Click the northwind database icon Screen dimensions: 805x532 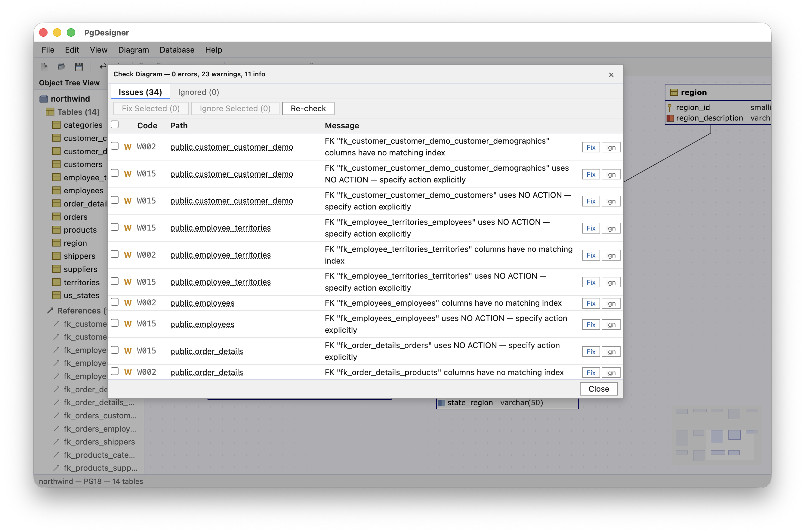[43, 98]
